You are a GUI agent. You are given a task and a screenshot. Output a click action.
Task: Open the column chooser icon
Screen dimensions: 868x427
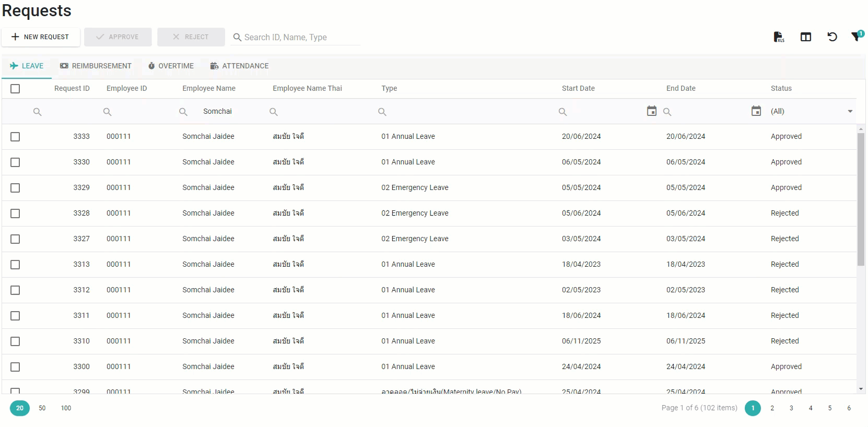[806, 37]
